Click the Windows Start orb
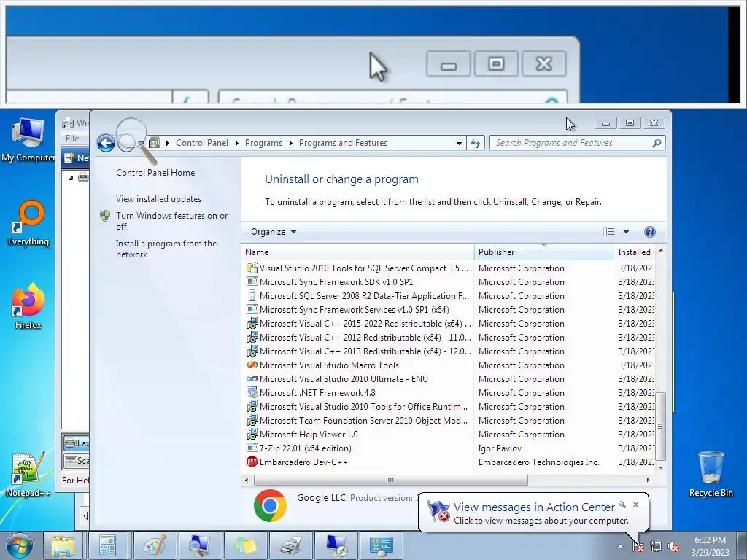Image resolution: width=747 pixels, height=560 pixels. [20, 546]
